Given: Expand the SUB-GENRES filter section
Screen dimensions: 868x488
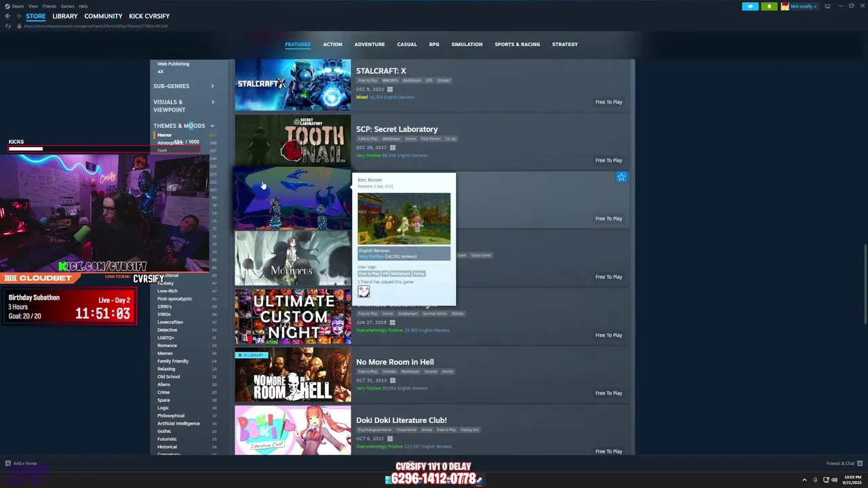Looking at the screenshot, I should pos(184,86).
